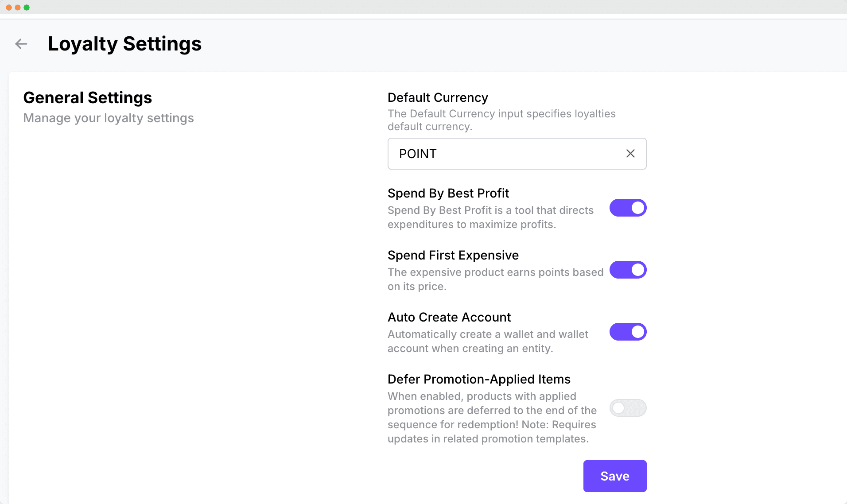Image resolution: width=847 pixels, height=504 pixels.
Task: Click the Spend First Expensive label
Action: (453, 255)
